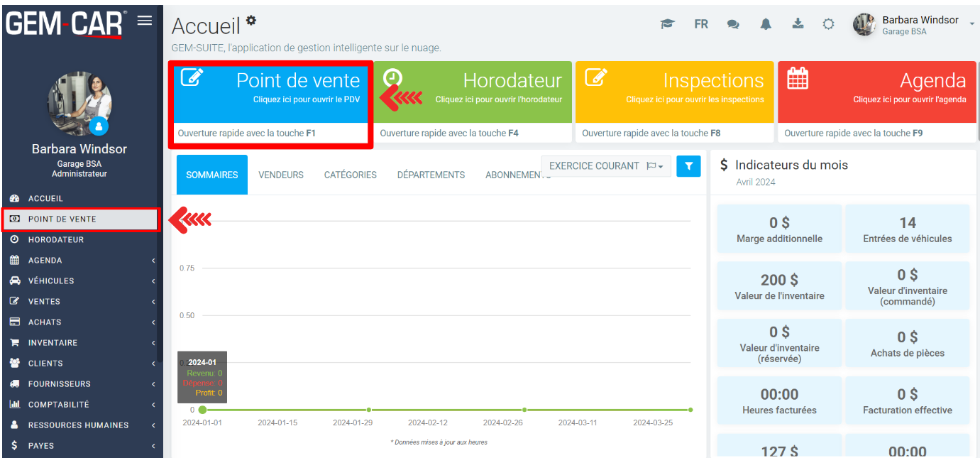Expand the Véhicules sidebar menu
The image size is (980, 458).
[x=82, y=281]
